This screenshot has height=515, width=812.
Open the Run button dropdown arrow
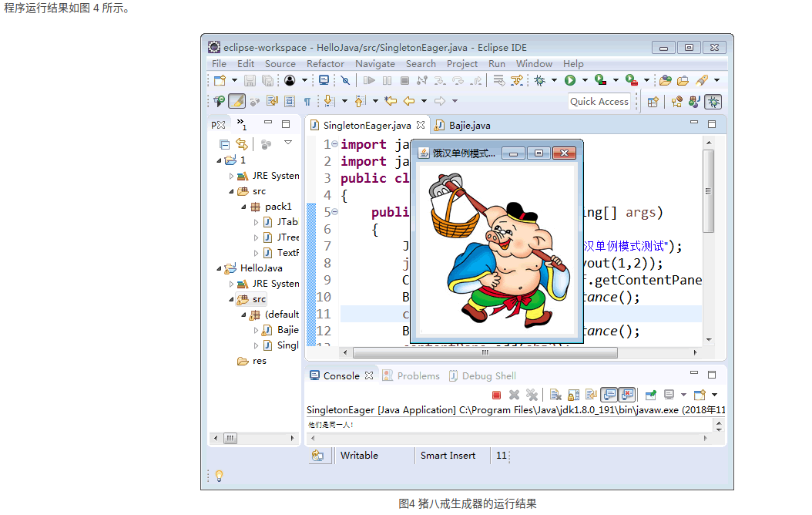click(x=585, y=80)
